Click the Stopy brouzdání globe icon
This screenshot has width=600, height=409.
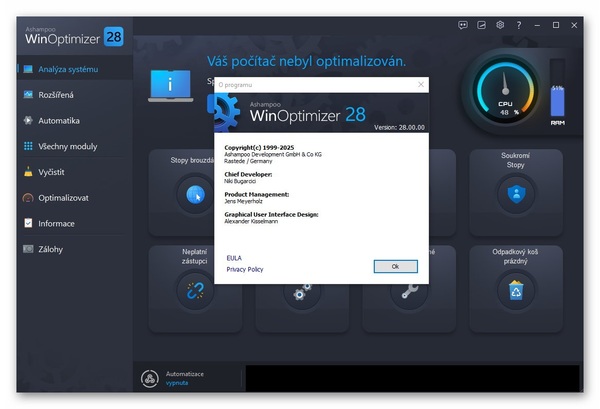(195, 195)
